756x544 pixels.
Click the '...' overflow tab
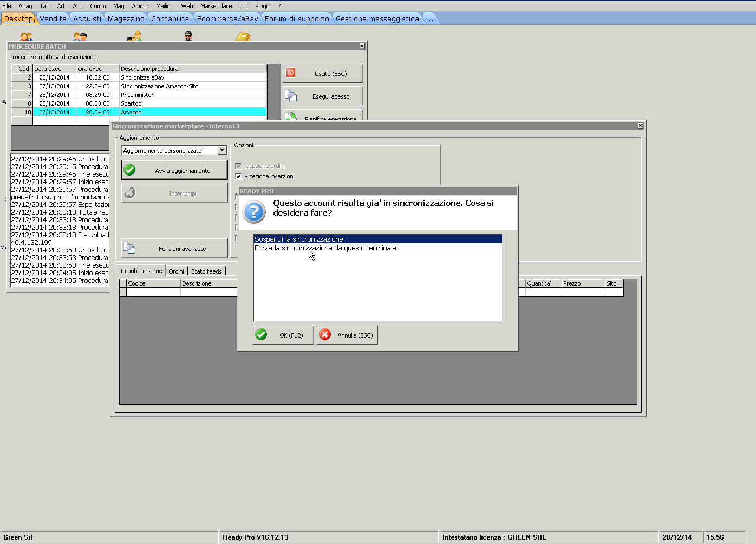429,18
